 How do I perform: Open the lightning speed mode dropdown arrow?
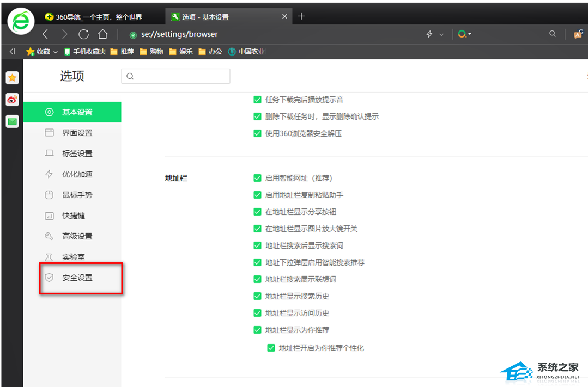coord(441,35)
